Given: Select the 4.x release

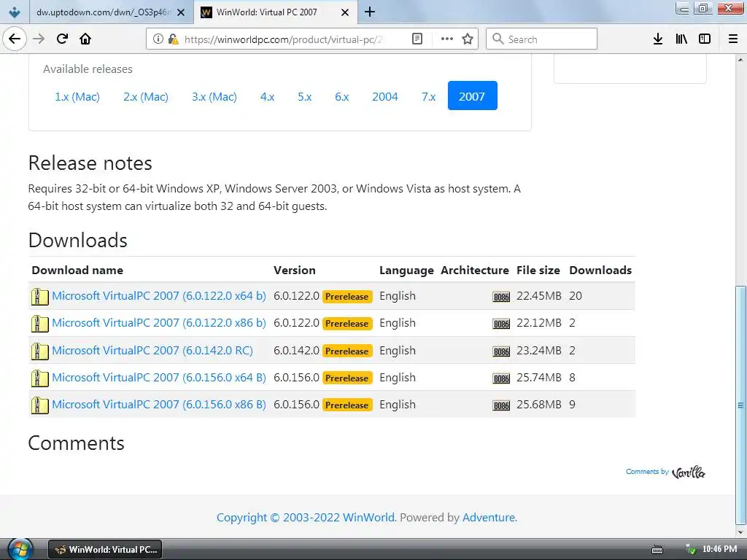Looking at the screenshot, I should (x=267, y=97).
